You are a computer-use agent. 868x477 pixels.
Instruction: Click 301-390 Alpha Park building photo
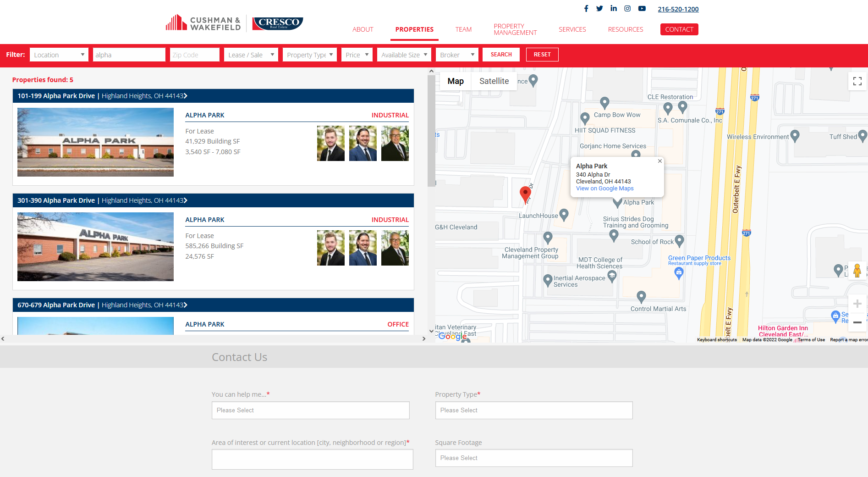coord(95,247)
